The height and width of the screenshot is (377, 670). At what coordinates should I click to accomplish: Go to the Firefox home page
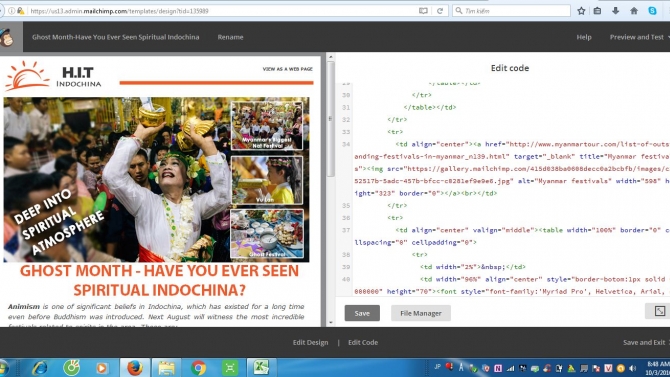point(634,11)
